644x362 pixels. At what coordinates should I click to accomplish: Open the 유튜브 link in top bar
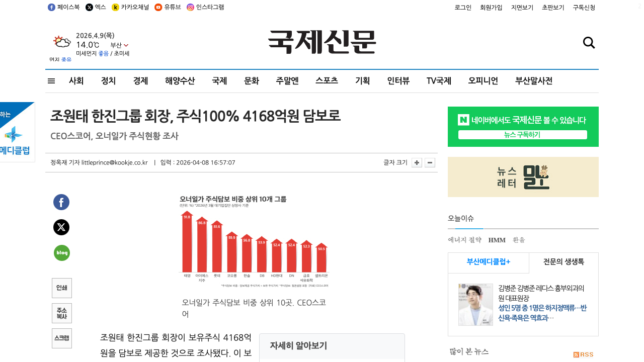(x=168, y=7)
